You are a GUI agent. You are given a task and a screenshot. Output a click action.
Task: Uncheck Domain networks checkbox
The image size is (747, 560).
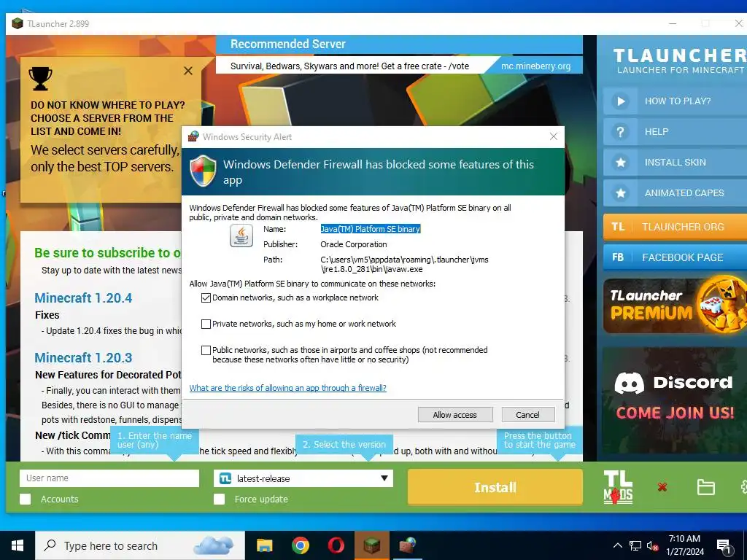point(206,298)
